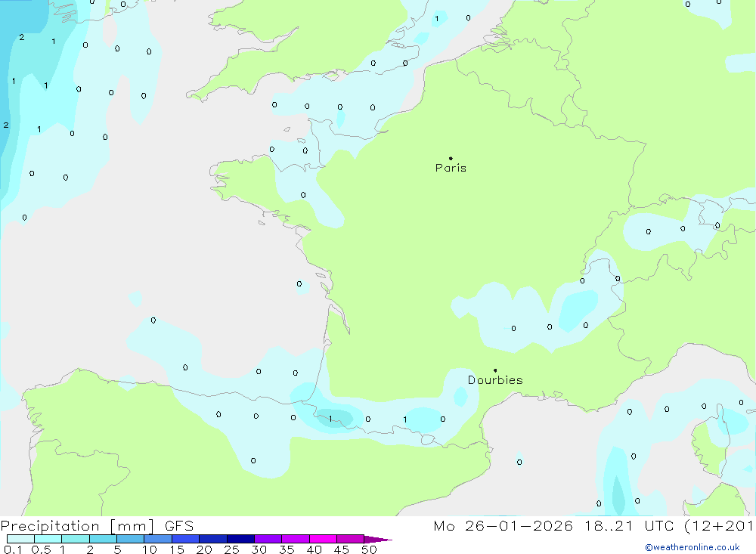756x554 pixels.
Task: Click the Paris city label
Action: (451, 168)
